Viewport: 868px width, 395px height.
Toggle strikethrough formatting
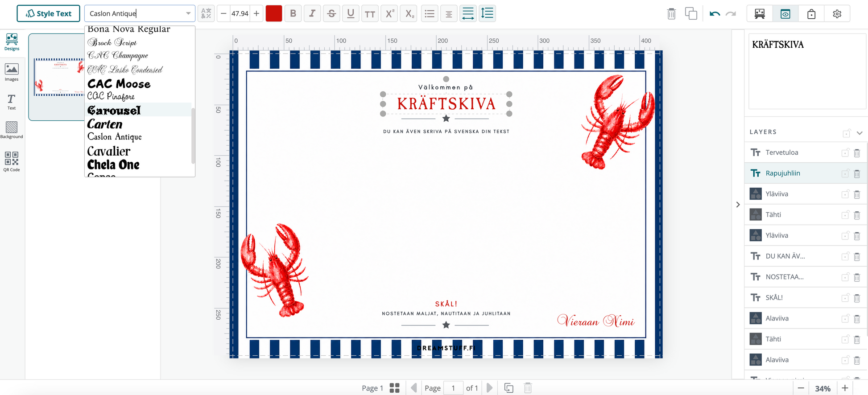pos(331,13)
